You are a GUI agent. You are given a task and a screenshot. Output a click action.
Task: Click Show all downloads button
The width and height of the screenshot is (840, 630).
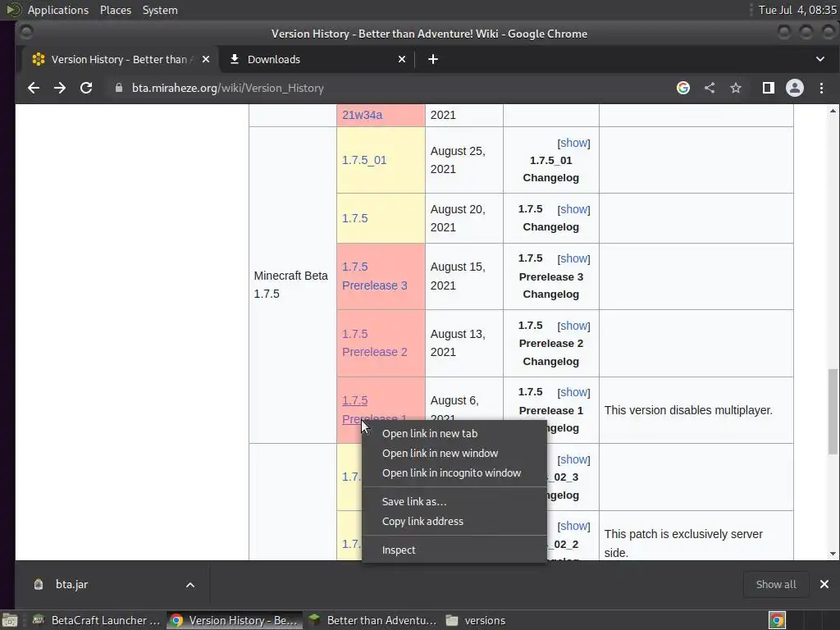[776, 584]
